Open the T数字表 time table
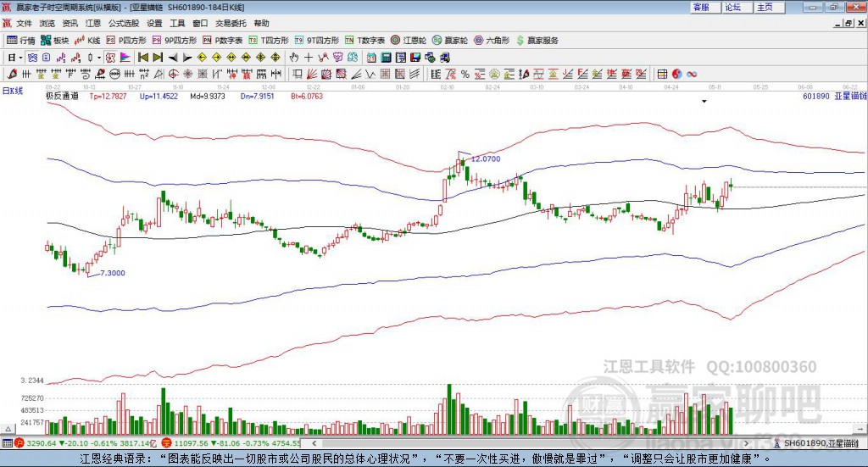868x467 pixels. [x=364, y=41]
